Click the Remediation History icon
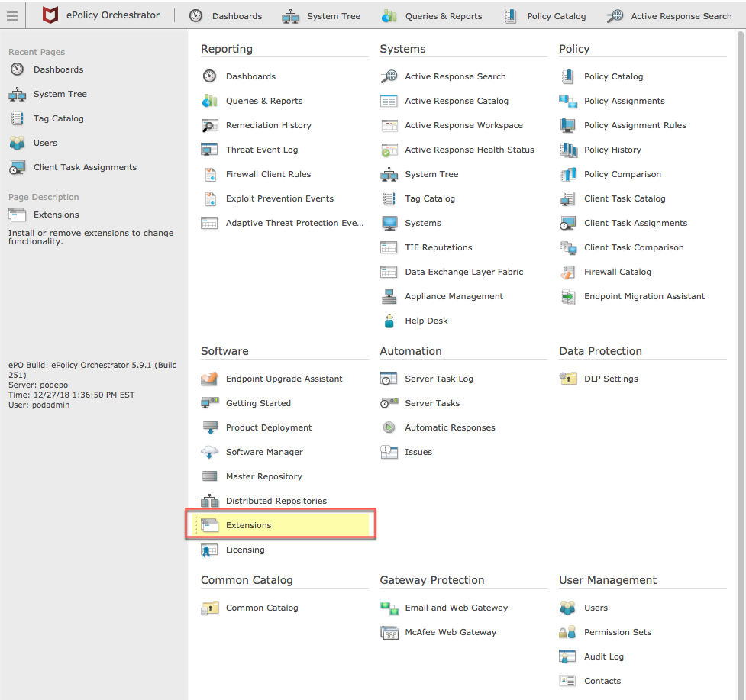Image resolution: width=746 pixels, height=700 pixels. point(210,125)
